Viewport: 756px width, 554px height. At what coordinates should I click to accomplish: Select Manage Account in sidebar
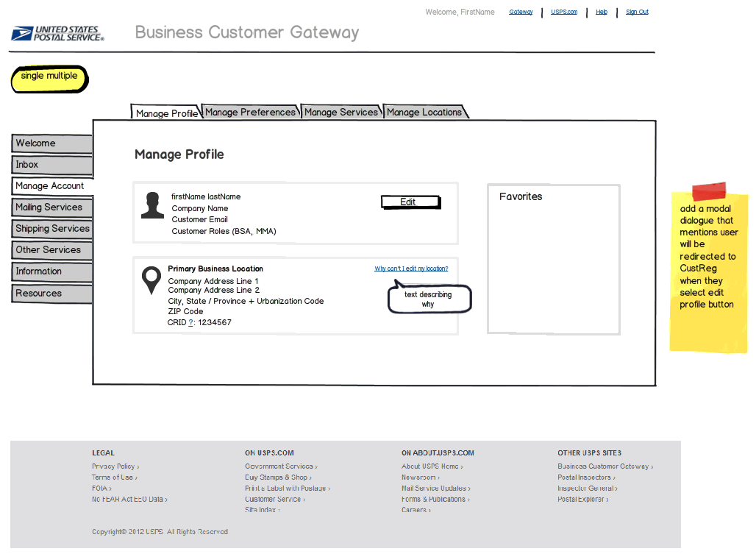(52, 185)
